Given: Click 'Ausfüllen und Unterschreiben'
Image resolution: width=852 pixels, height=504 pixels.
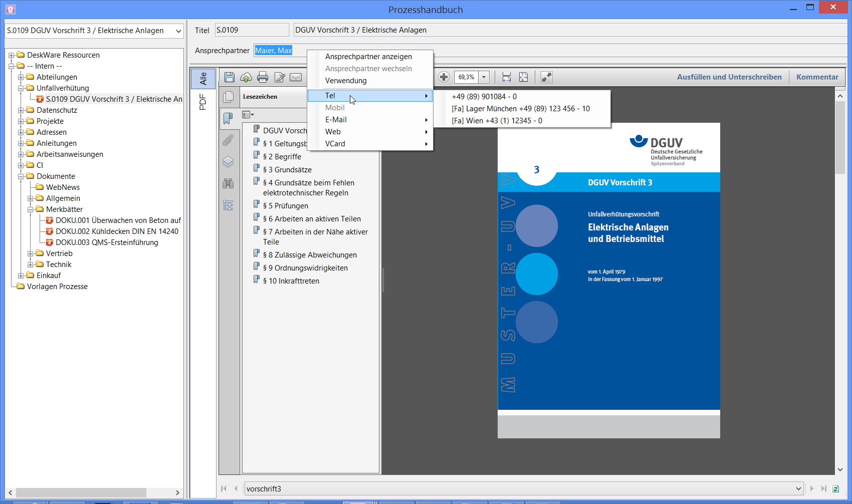Looking at the screenshot, I should (729, 77).
